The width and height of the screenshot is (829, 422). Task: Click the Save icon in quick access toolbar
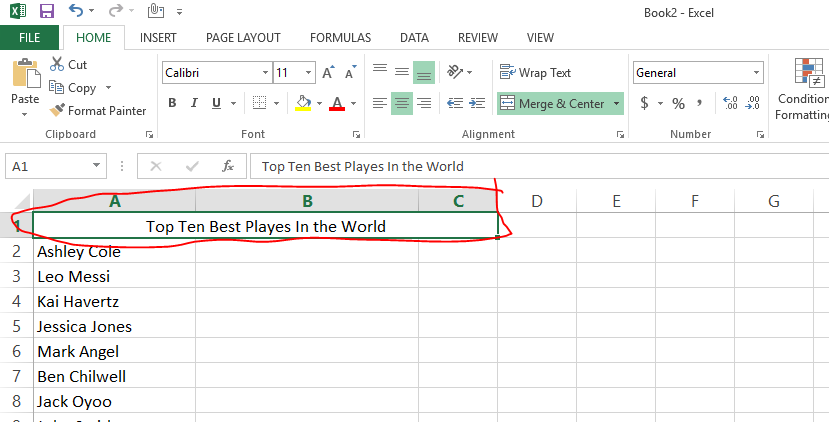click(46, 12)
